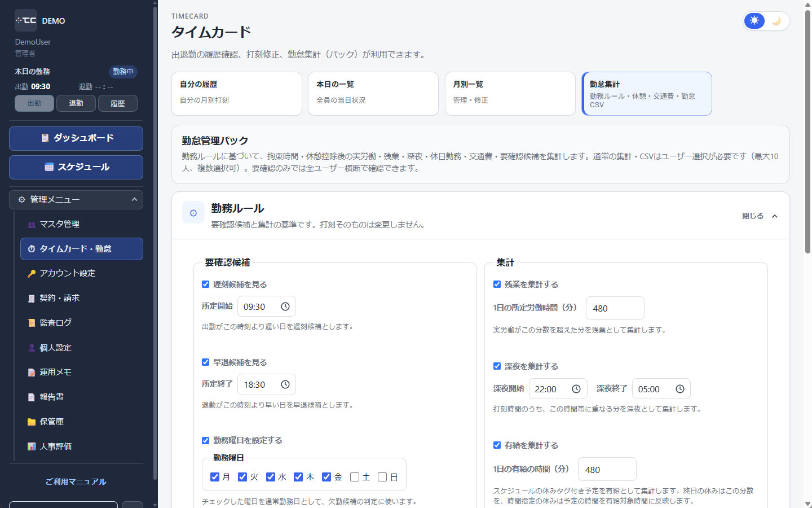This screenshot has width=812, height=508.
Task: Collapse the 管理メニュー chevron
Action: 134,199
